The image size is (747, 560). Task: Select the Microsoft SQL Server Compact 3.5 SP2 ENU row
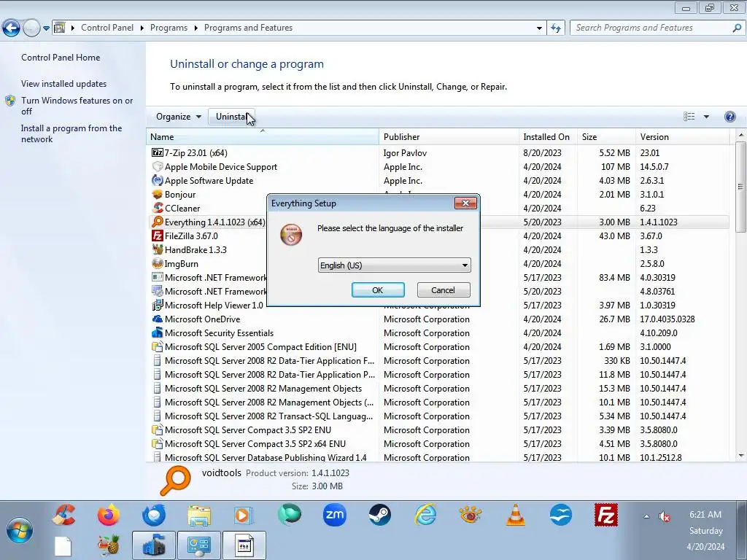tap(438, 430)
